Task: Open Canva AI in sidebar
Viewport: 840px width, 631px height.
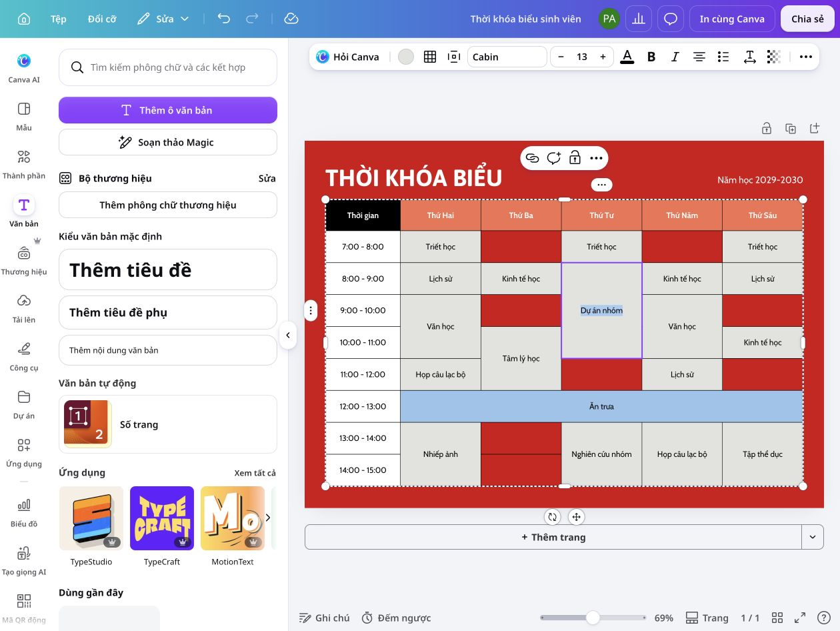Action: click(24, 67)
